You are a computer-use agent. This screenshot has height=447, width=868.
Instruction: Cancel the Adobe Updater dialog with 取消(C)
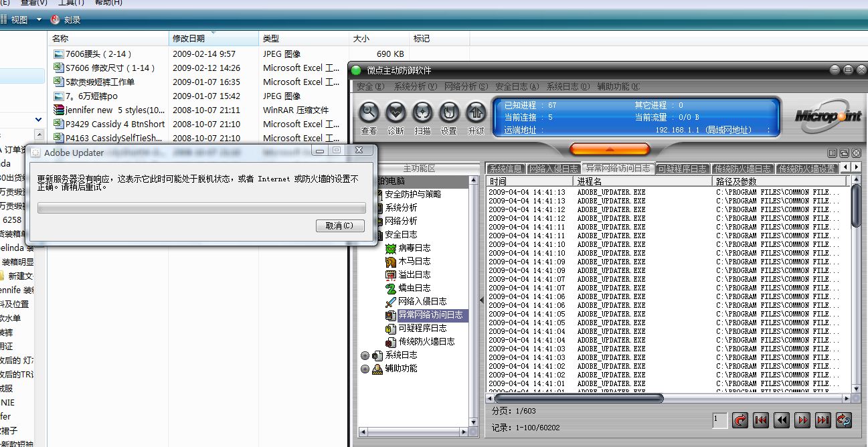(x=340, y=226)
